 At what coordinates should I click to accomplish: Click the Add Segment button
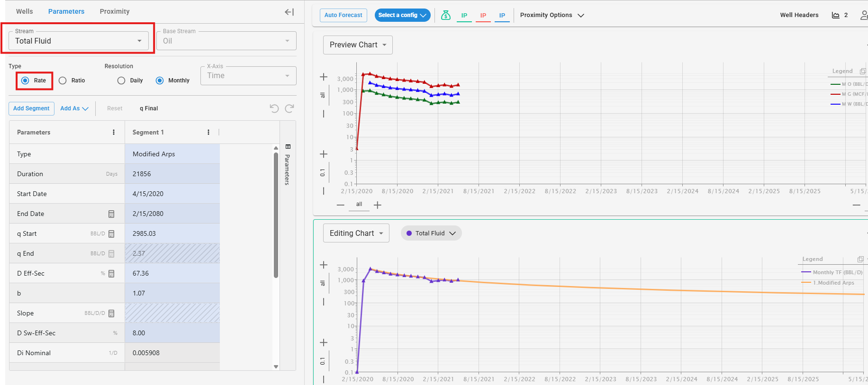31,108
